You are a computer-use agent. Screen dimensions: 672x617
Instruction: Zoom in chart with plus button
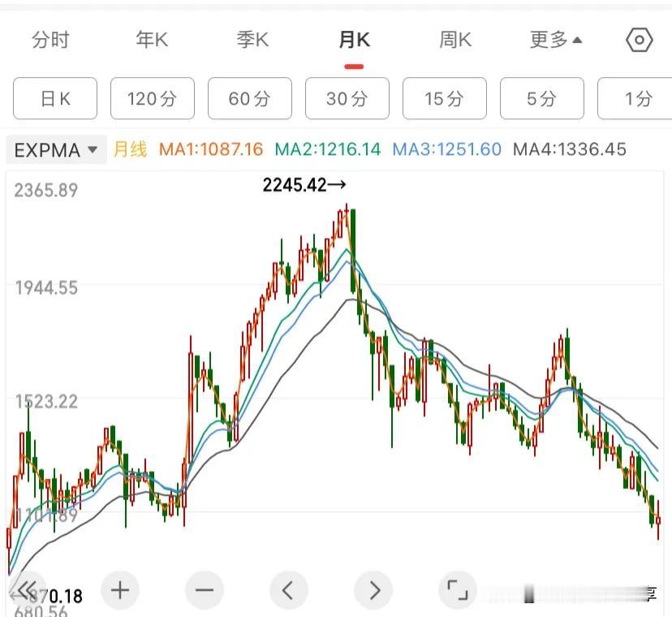(120, 590)
